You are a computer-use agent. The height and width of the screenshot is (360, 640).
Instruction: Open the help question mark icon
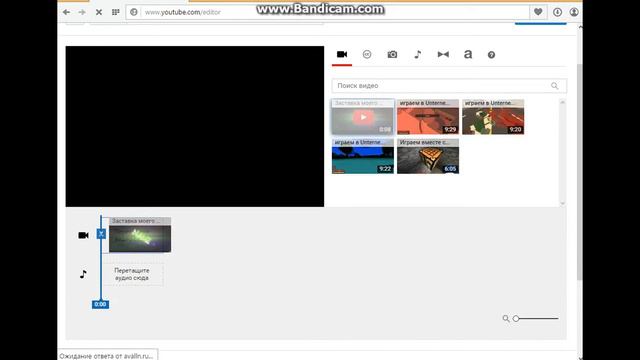click(491, 55)
